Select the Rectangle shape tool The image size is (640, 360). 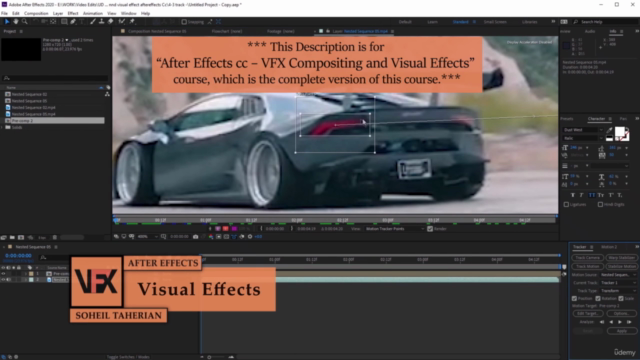[x=64, y=22]
